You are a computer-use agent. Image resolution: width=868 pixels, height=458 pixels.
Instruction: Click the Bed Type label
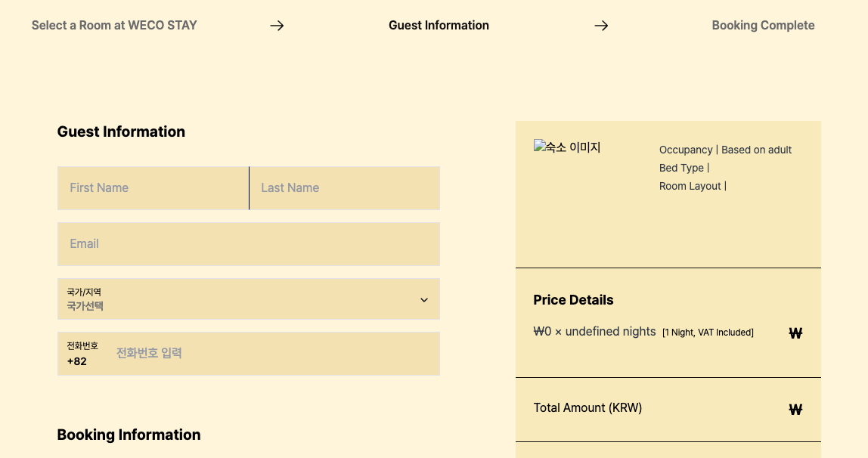coord(684,168)
